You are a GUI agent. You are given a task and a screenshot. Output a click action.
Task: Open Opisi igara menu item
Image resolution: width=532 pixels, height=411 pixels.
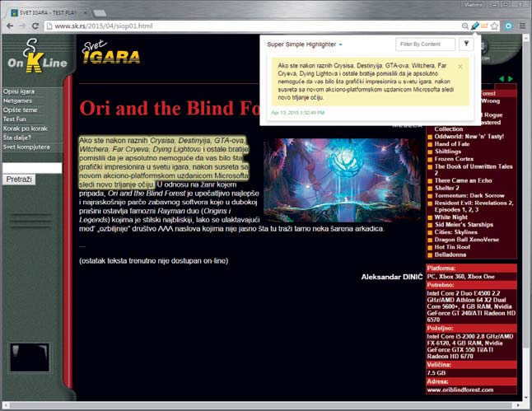pyautogui.click(x=19, y=91)
